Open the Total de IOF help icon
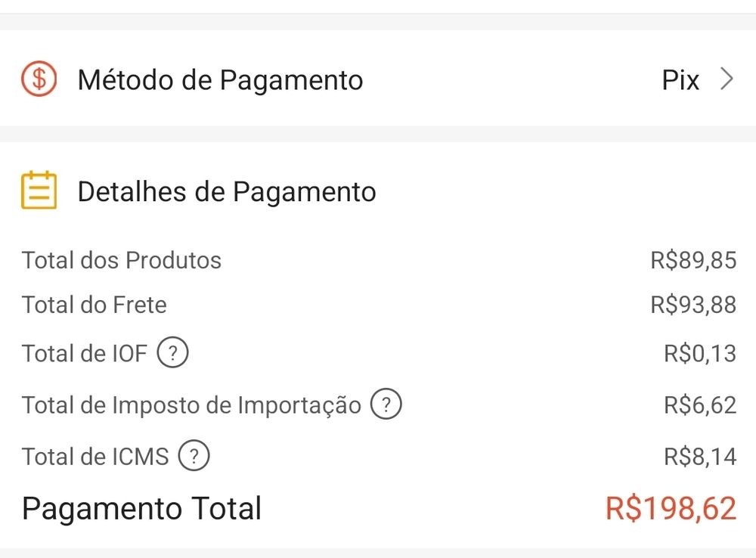The height and width of the screenshot is (558, 756). (x=172, y=352)
